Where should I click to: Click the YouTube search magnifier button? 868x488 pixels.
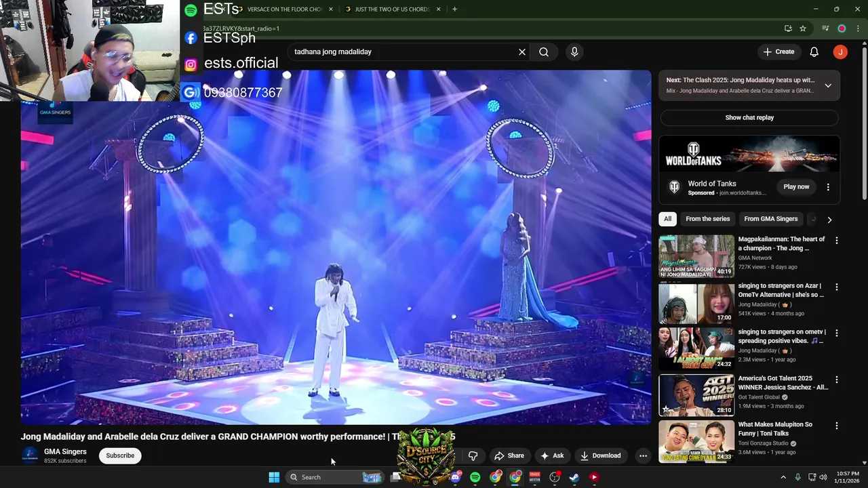[x=544, y=52]
